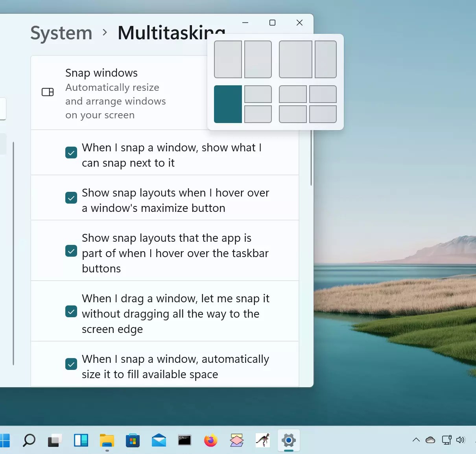This screenshot has height=454, width=476.
Task: Open the Settings app from the taskbar
Action: pos(289,440)
